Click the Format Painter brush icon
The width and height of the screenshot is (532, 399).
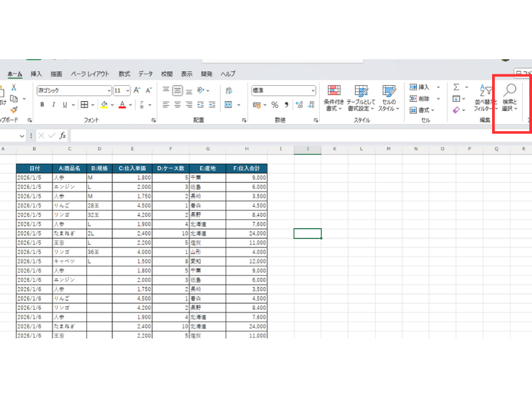click(x=13, y=110)
